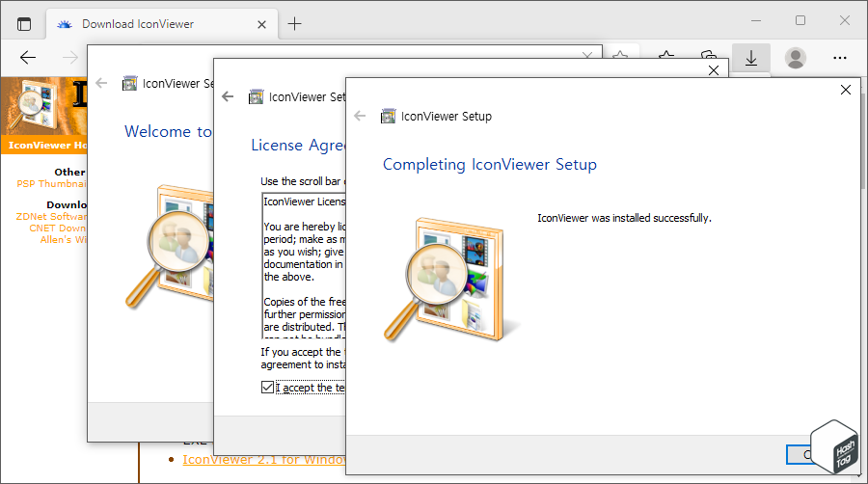Open the browser Settings and more menu
This screenshot has width=868, height=484.
(x=840, y=58)
